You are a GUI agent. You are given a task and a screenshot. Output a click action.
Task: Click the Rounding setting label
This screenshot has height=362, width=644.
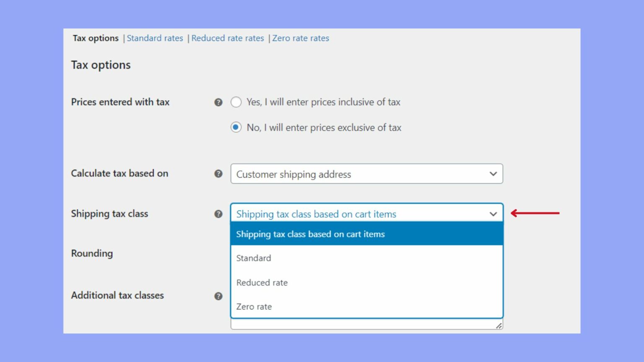point(92,253)
